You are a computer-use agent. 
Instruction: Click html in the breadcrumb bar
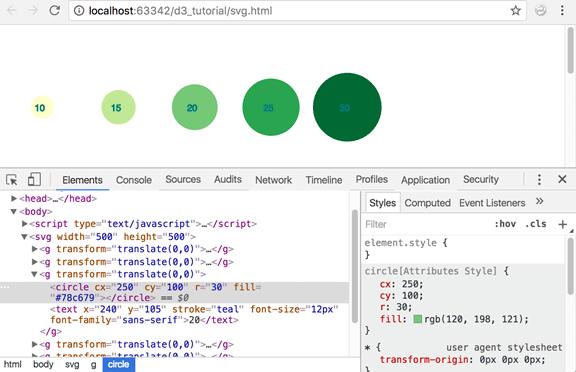[13, 364]
